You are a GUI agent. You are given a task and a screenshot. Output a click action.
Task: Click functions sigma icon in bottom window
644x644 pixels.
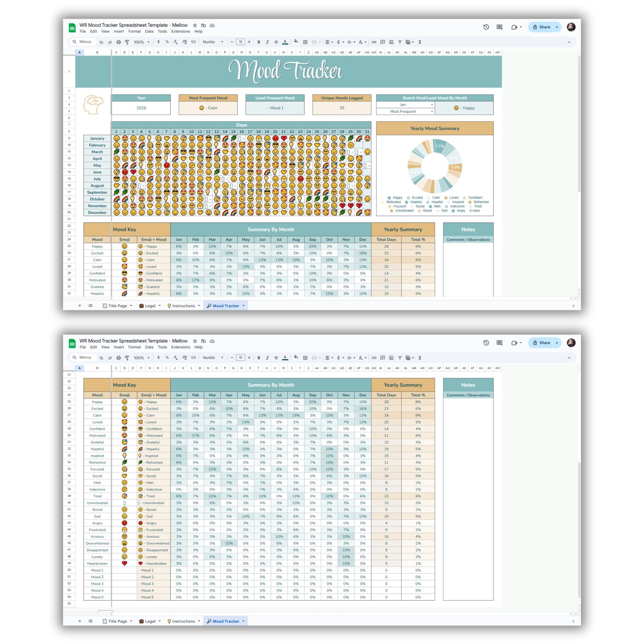420,358
